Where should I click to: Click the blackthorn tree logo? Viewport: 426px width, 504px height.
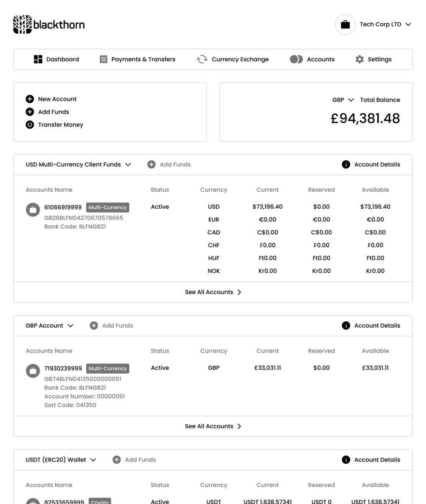click(x=23, y=25)
